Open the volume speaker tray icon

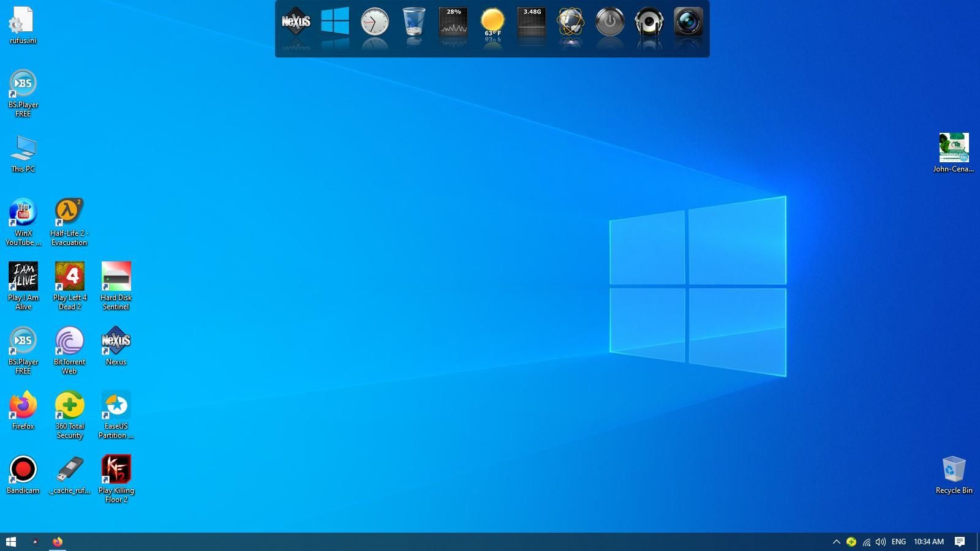(881, 542)
